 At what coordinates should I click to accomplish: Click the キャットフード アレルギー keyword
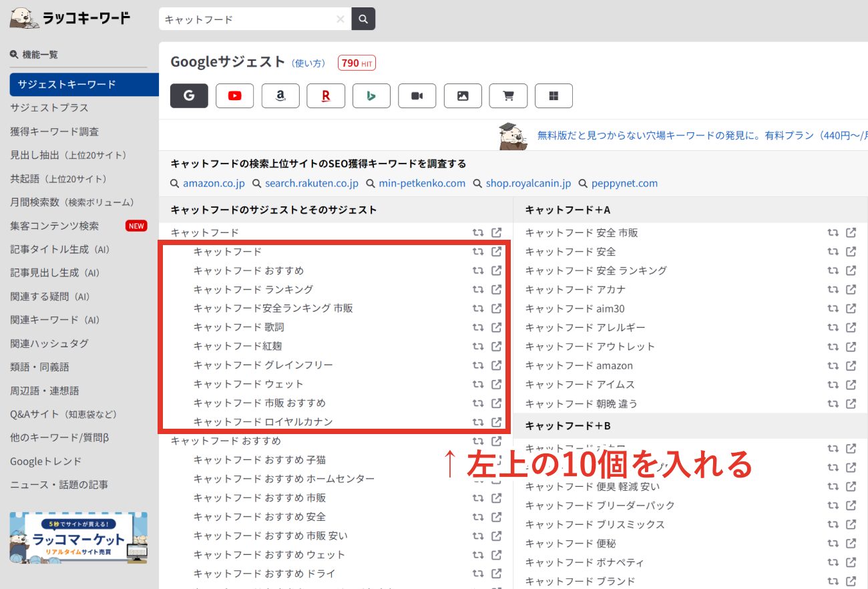[x=586, y=327]
